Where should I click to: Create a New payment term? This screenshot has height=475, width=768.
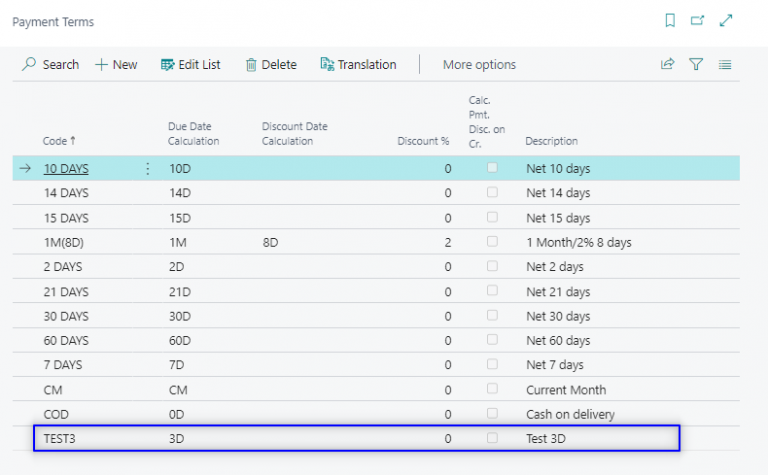(116, 64)
